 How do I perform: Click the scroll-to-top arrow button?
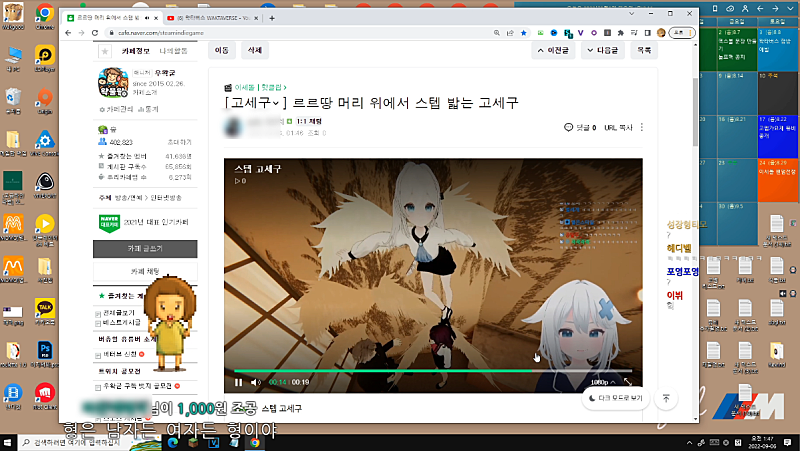tap(666, 398)
